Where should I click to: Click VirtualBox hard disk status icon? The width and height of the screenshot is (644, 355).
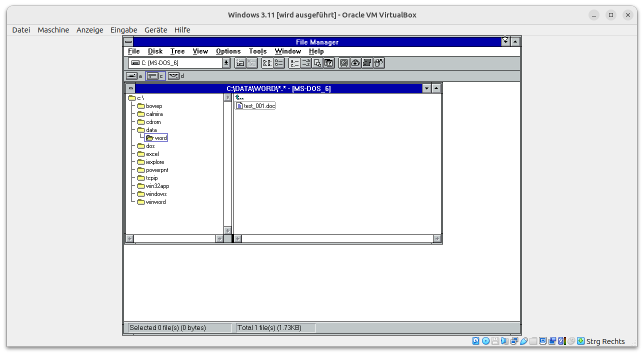click(476, 341)
